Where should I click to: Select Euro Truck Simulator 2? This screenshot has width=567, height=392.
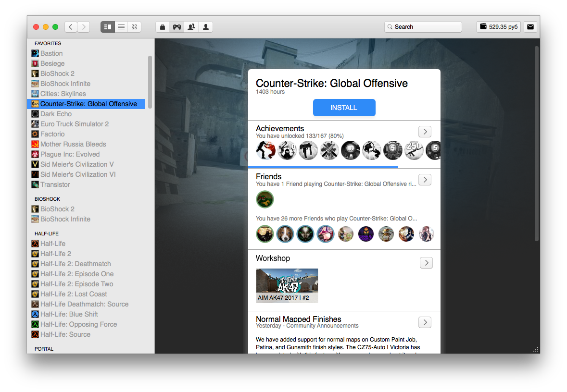point(86,124)
